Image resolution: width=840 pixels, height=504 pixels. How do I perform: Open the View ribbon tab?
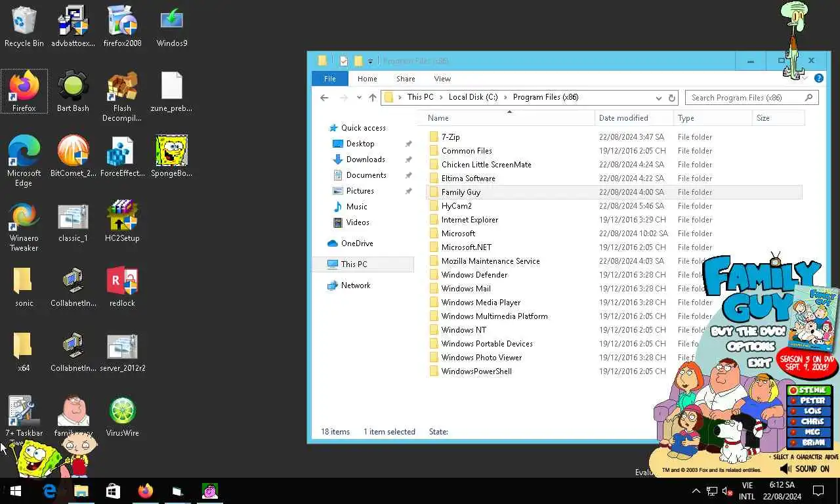tap(442, 79)
